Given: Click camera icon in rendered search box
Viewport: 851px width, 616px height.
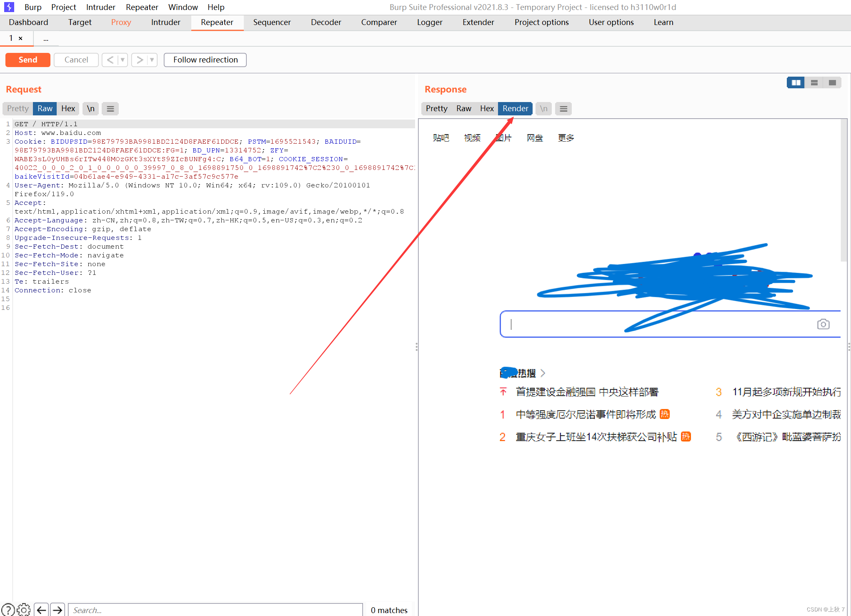Looking at the screenshot, I should tap(823, 324).
